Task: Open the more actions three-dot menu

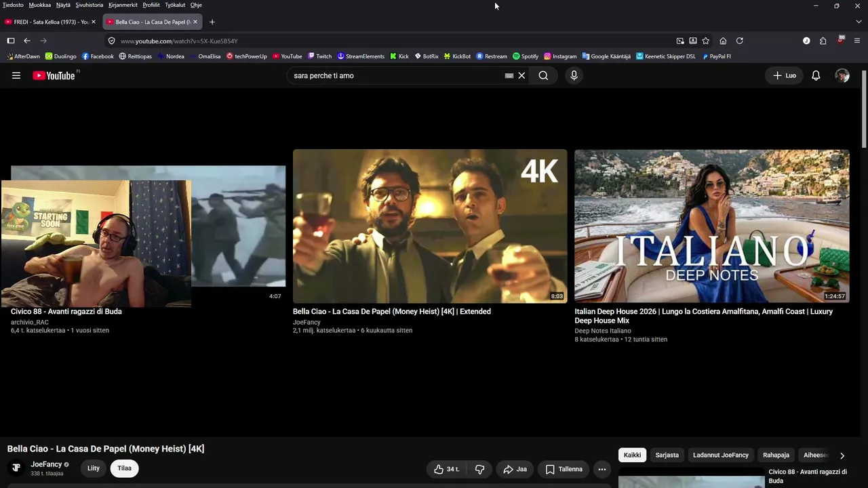Action: (x=601, y=469)
